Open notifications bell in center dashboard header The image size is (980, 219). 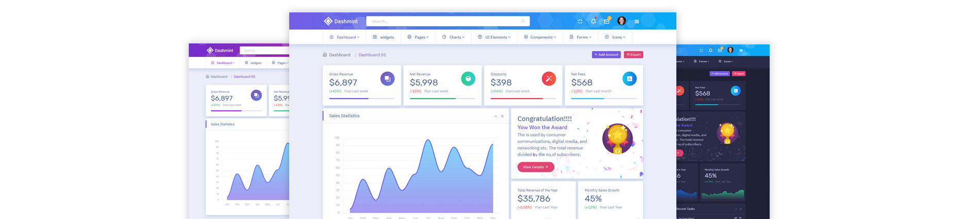coord(593,21)
